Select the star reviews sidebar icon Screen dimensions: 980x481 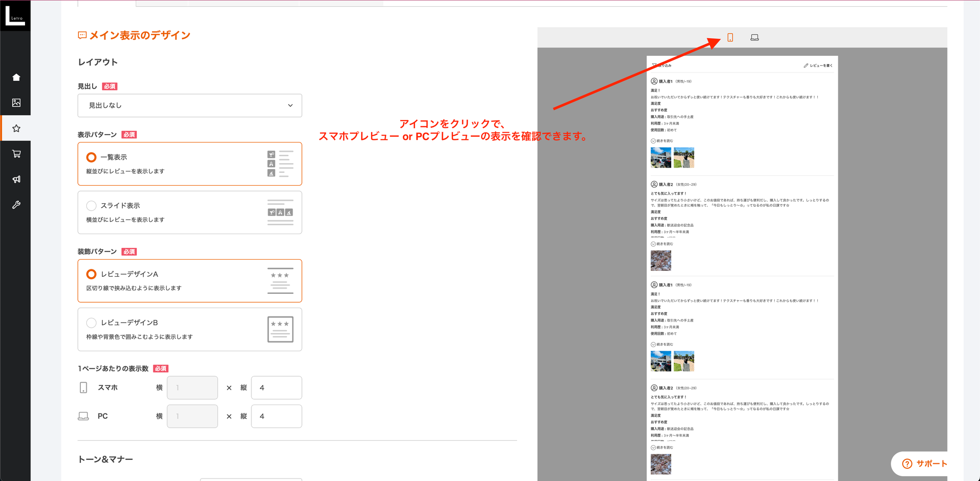coord(16,128)
